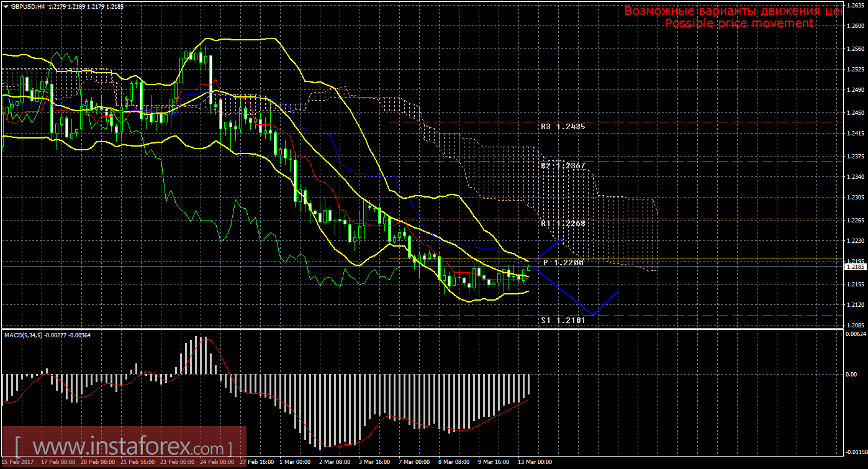Click the MACD scale value 0.00624
The width and height of the screenshot is (868, 469).
click(x=854, y=334)
